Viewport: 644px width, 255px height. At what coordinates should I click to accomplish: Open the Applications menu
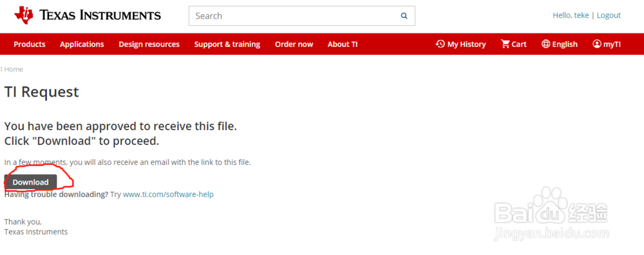(x=82, y=44)
